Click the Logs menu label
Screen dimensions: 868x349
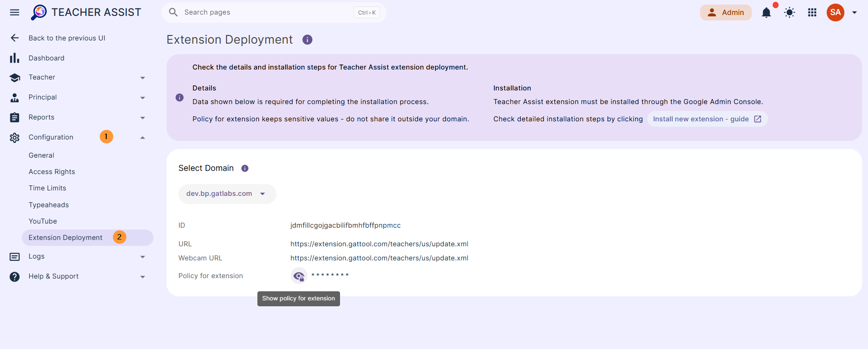click(x=36, y=256)
